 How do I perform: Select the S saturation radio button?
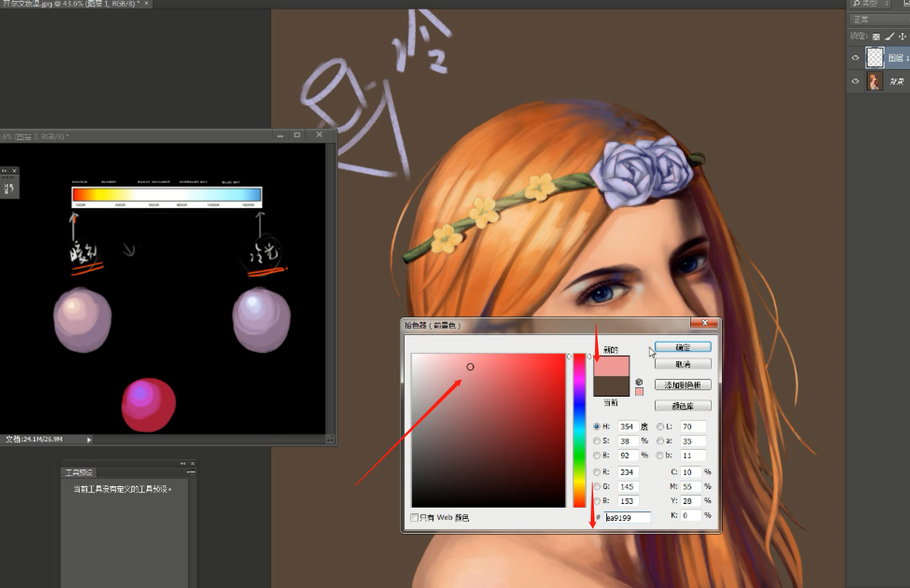pyautogui.click(x=596, y=441)
